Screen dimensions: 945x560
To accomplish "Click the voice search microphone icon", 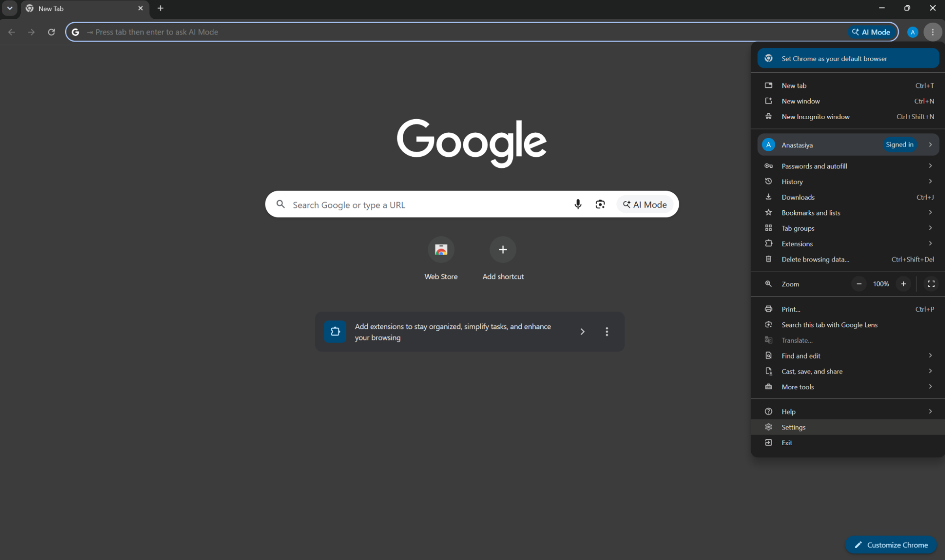I will 578,204.
